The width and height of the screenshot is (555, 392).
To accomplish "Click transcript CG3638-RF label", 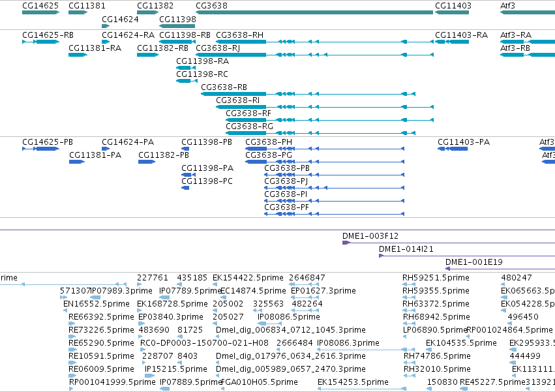I will 248,113.
